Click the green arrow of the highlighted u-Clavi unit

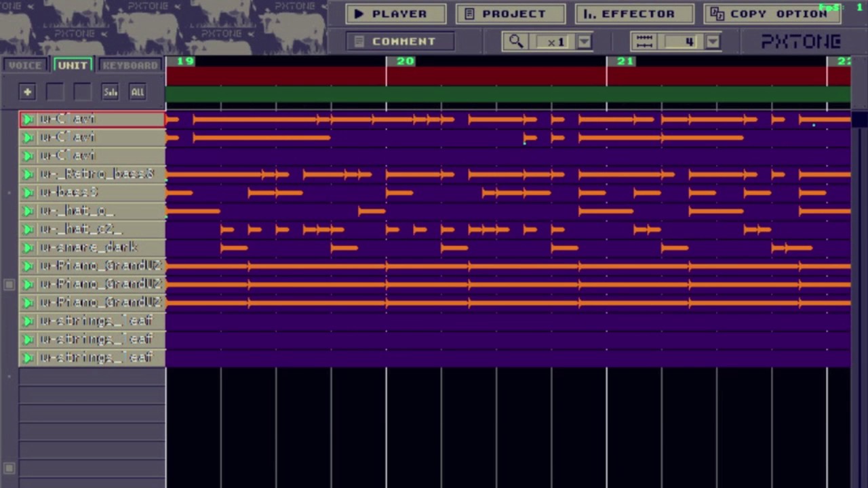pos(28,119)
